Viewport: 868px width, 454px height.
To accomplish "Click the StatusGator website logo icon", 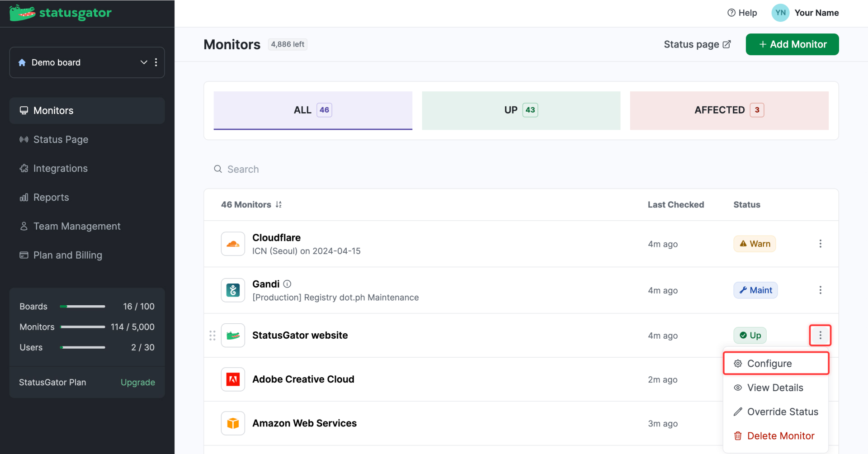I will [x=233, y=336].
